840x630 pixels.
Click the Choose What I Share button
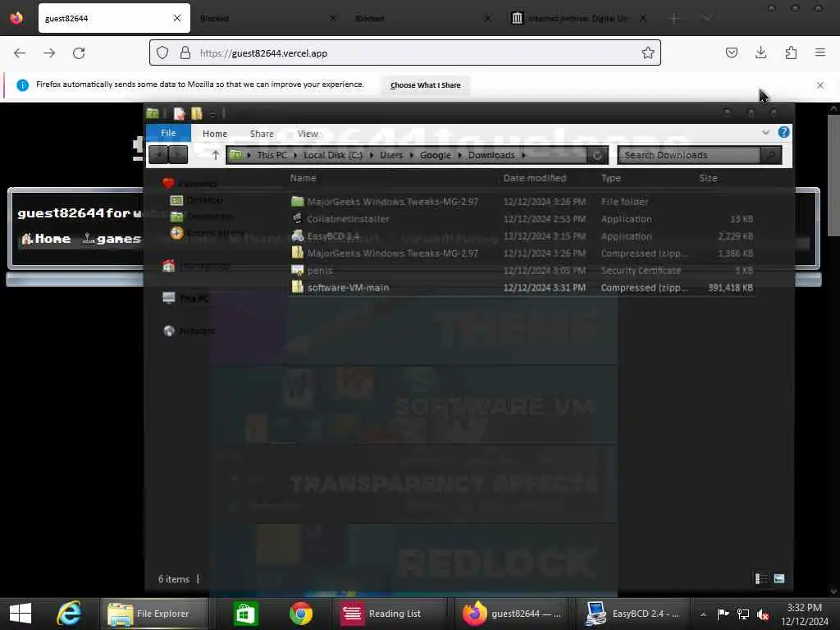[426, 85]
